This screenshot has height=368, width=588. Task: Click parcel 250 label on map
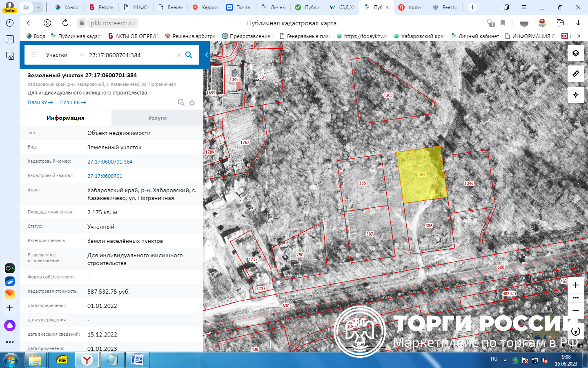tap(300, 255)
